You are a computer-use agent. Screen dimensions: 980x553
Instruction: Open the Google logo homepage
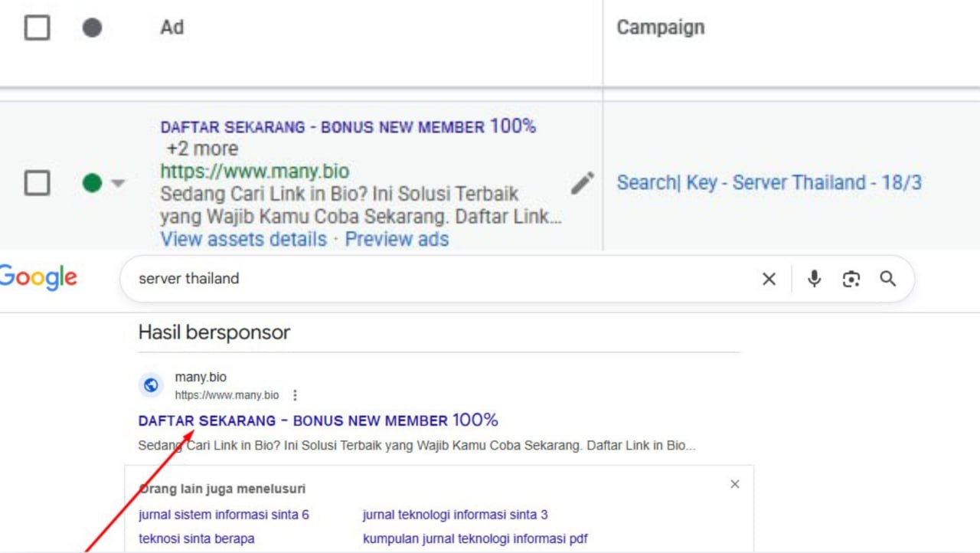(x=38, y=277)
